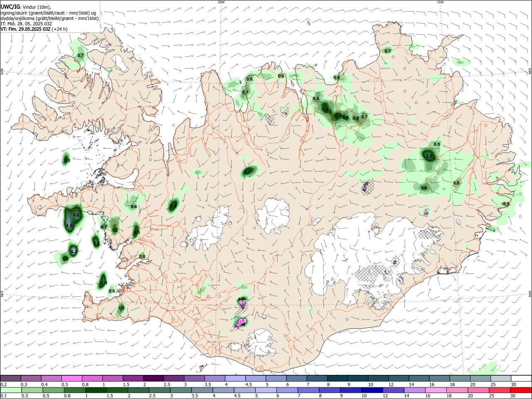The height and width of the screenshot is (399, 532).
Task: Click the pale green 0.1–0.3 rain swatch
Action: [x=11, y=390]
